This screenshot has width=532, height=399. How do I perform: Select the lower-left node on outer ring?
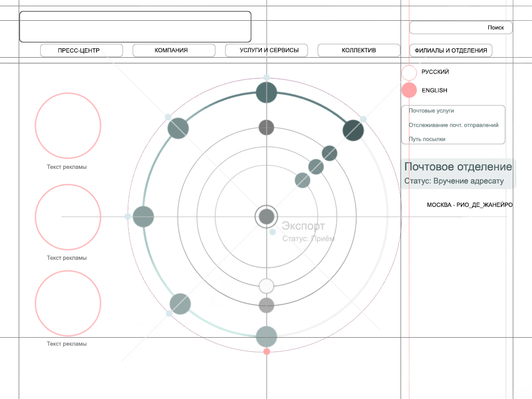coord(180,304)
